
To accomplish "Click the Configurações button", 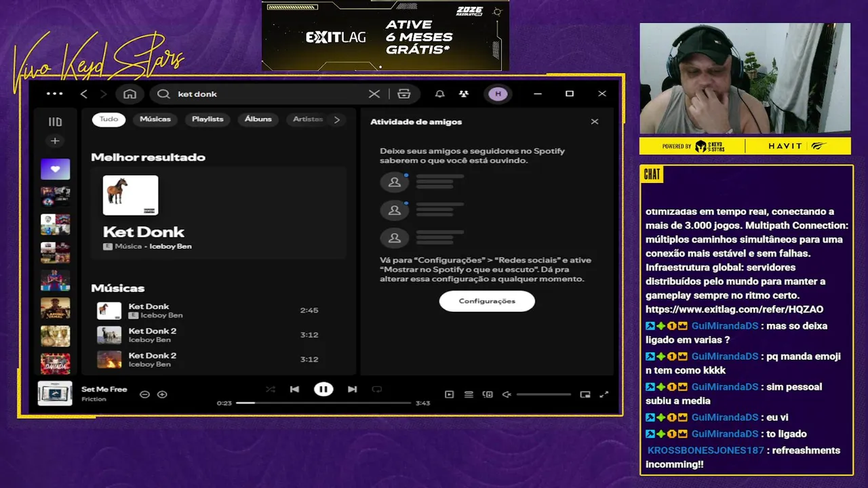I will coord(487,301).
